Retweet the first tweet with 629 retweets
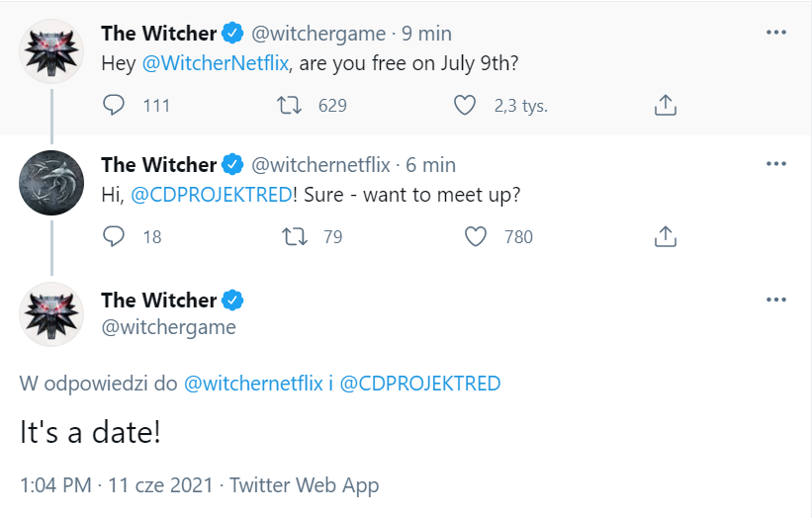The width and height of the screenshot is (812, 518). click(289, 105)
